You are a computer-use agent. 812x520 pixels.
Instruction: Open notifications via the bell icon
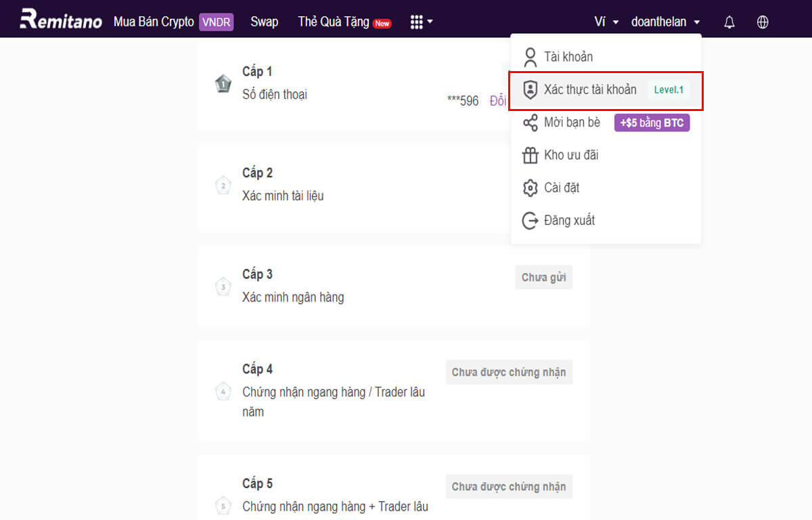pyautogui.click(x=729, y=21)
